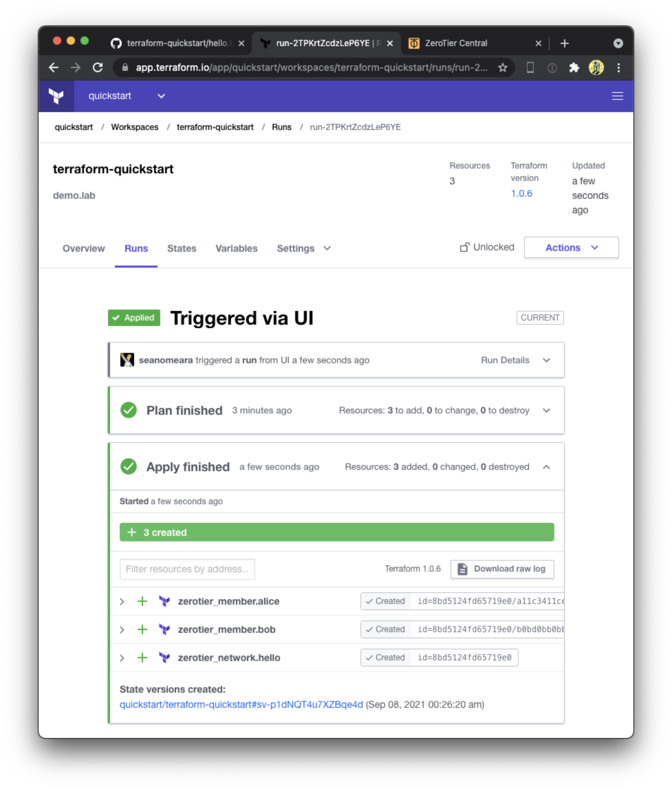
Task: Toggle the Unlocked workspace lock
Action: tap(487, 248)
